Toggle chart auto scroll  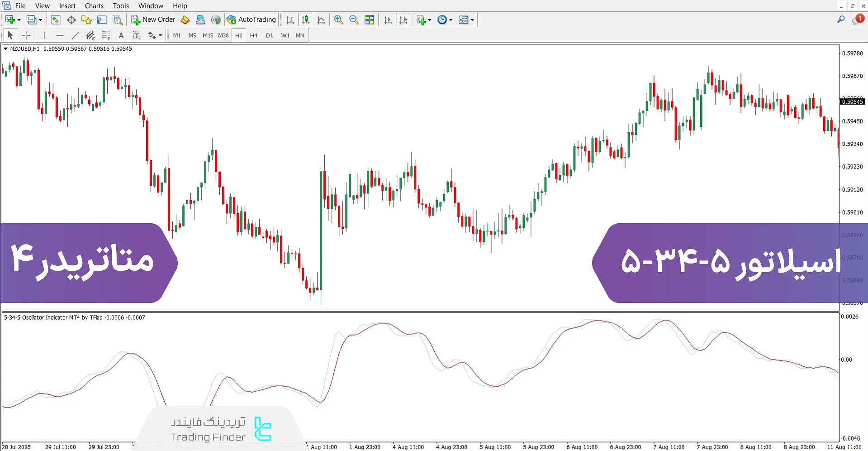coord(388,19)
